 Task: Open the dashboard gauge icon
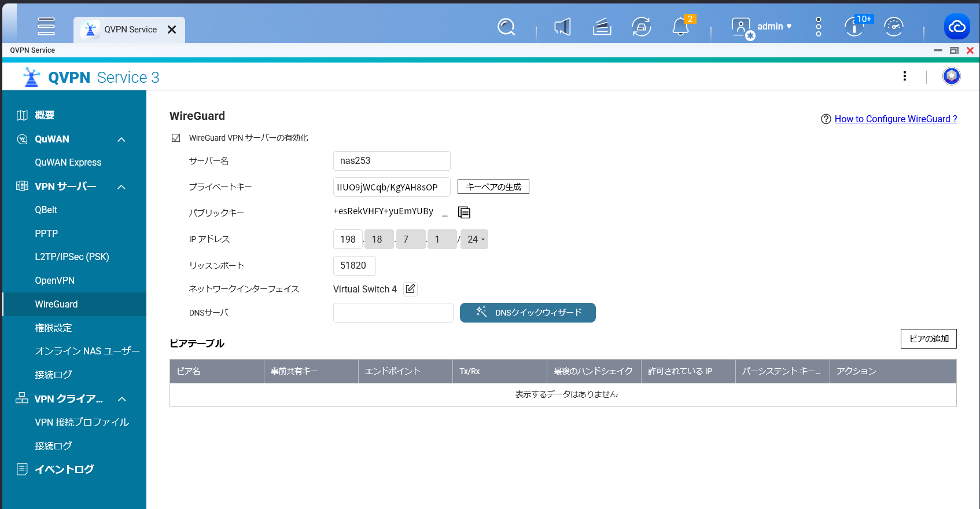click(x=894, y=27)
